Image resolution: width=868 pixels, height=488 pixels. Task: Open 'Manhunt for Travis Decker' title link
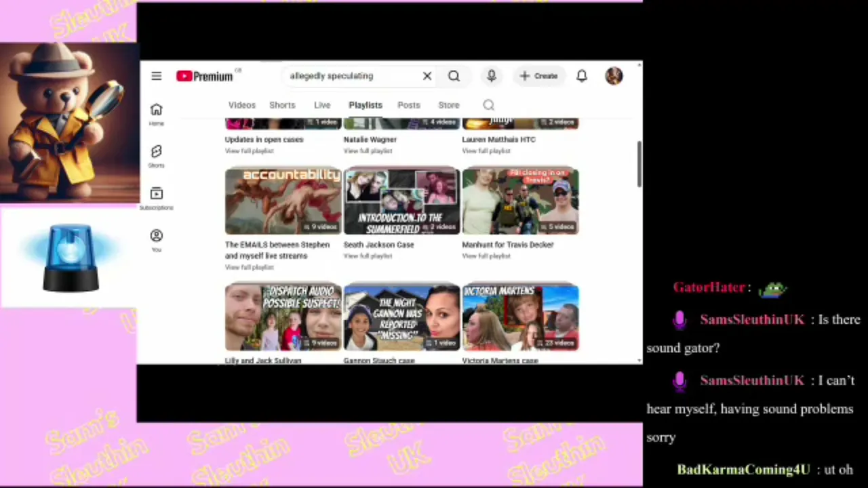(508, 245)
